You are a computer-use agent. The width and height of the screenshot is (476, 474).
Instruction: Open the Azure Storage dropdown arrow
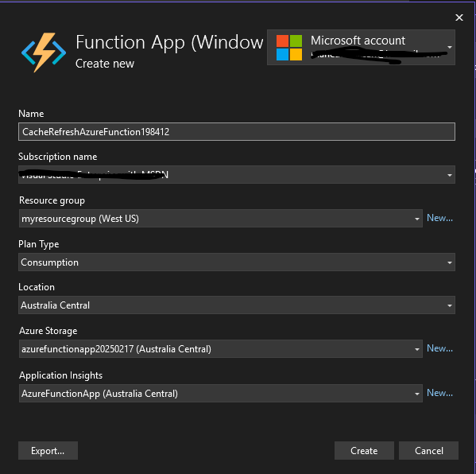click(x=417, y=349)
